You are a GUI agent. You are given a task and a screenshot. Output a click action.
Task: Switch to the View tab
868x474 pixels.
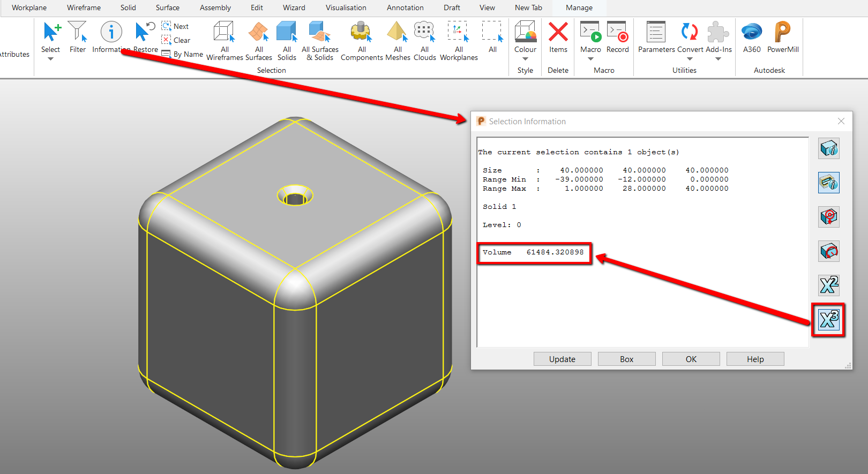coord(487,7)
